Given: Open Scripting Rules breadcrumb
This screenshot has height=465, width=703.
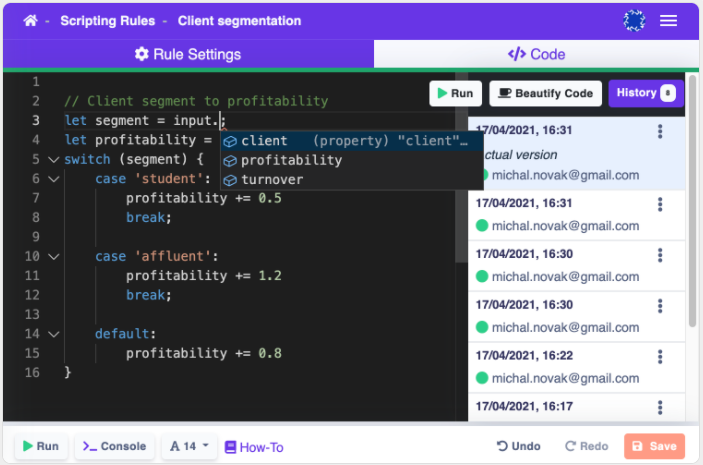Looking at the screenshot, I should [108, 21].
